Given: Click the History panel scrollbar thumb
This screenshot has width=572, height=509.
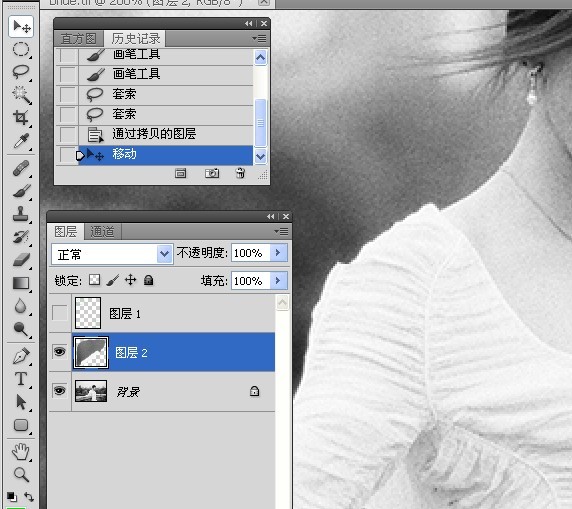Looking at the screenshot, I should click(x=260, y=123).
